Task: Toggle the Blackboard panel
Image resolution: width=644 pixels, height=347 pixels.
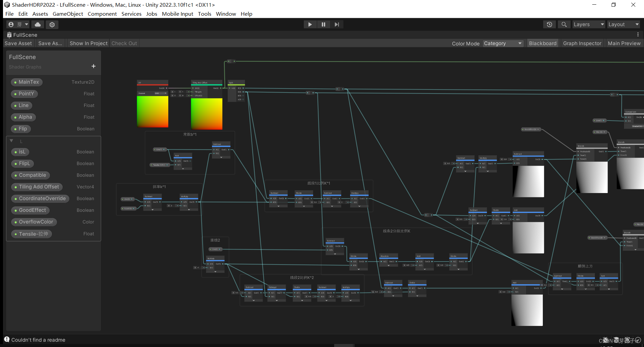Action: 543,43
